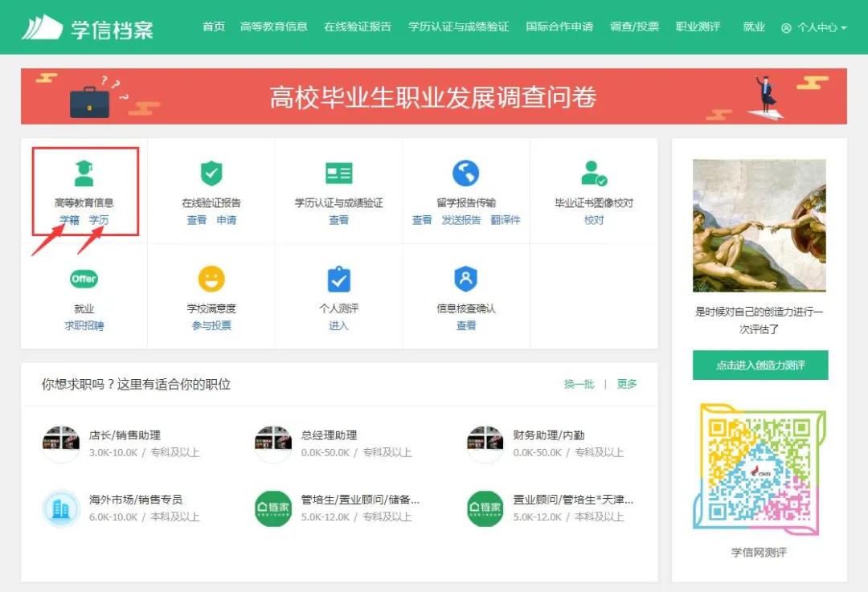This screenshot has width=868, height=592.
Task: Select the 个人测评 checkmark icon
Action: click(x=338, y=279)
